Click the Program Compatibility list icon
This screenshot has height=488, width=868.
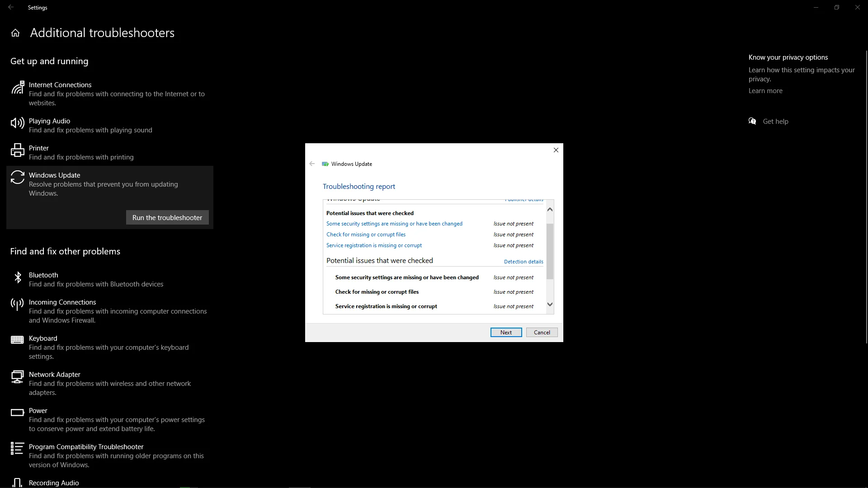[17, 449]
